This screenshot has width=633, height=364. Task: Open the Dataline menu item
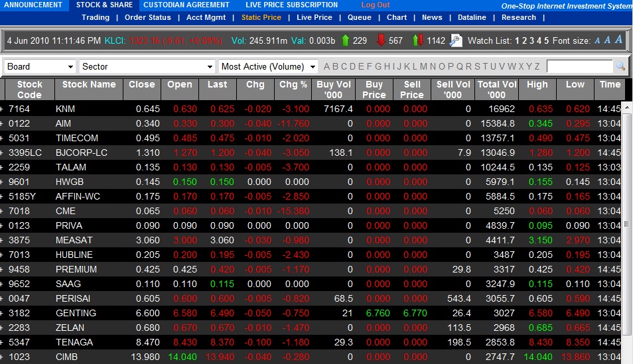click(x=472, y=17)
